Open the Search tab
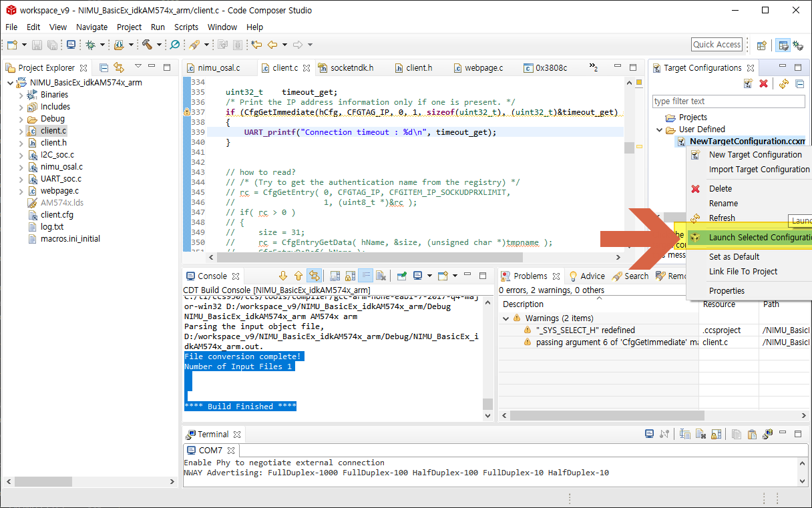 click(x=630, y=276)
